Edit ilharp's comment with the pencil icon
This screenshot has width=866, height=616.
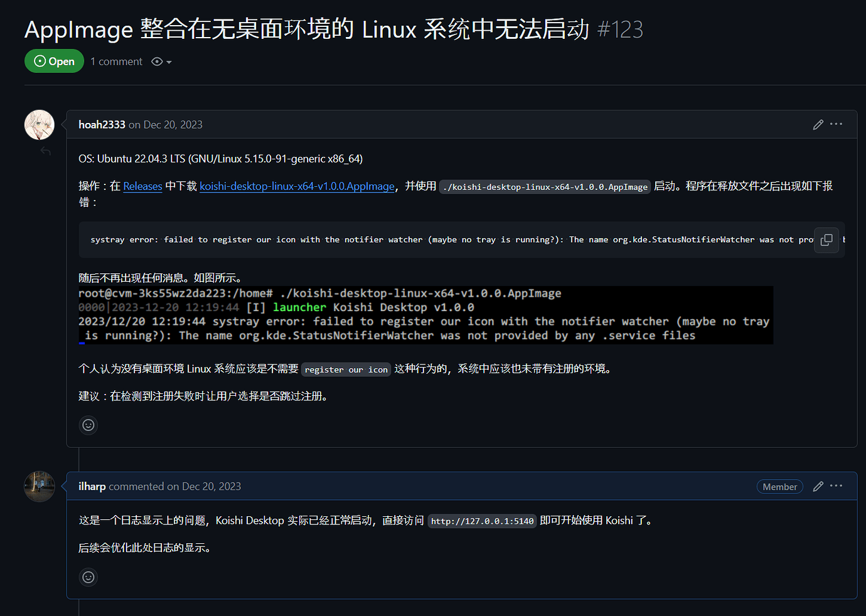tap(818, 486)
